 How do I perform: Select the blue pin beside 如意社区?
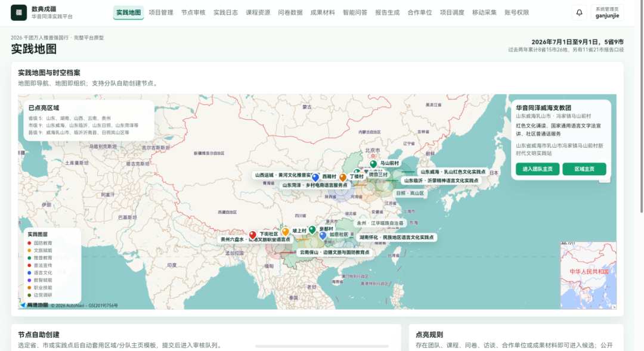[x=323, y=235]
